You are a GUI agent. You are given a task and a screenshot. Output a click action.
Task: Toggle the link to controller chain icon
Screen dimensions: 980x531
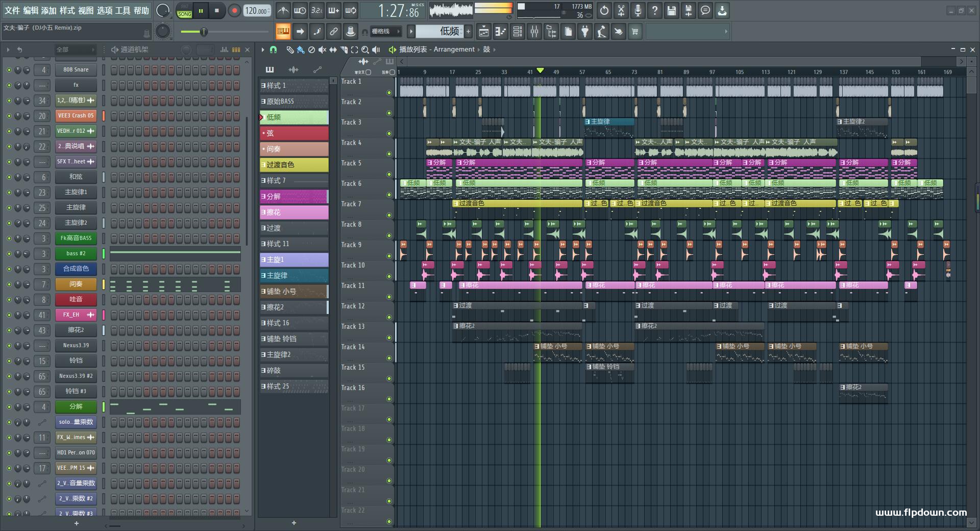click(x=334, y=32)
